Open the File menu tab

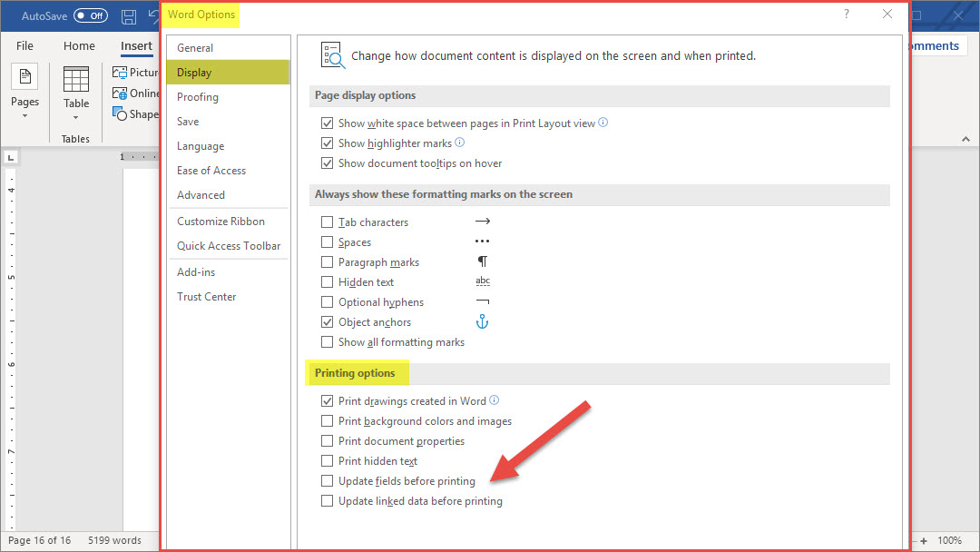24,46
